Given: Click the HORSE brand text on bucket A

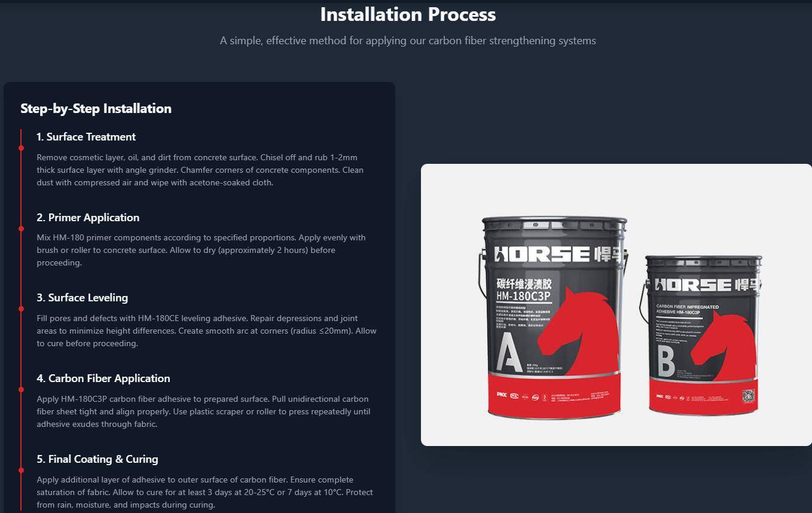Looking at the screenshot, I should (542, 254).
